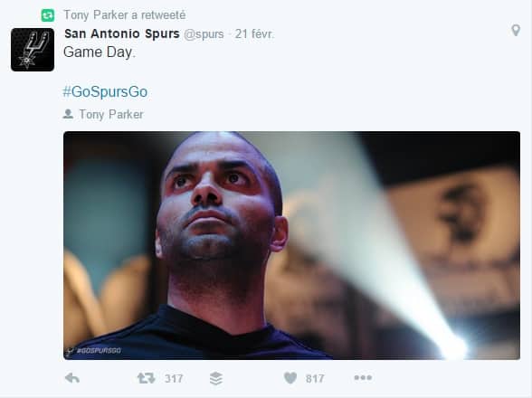
Task: Open the 21 févr. timestamp link
Action: (254, 34)
